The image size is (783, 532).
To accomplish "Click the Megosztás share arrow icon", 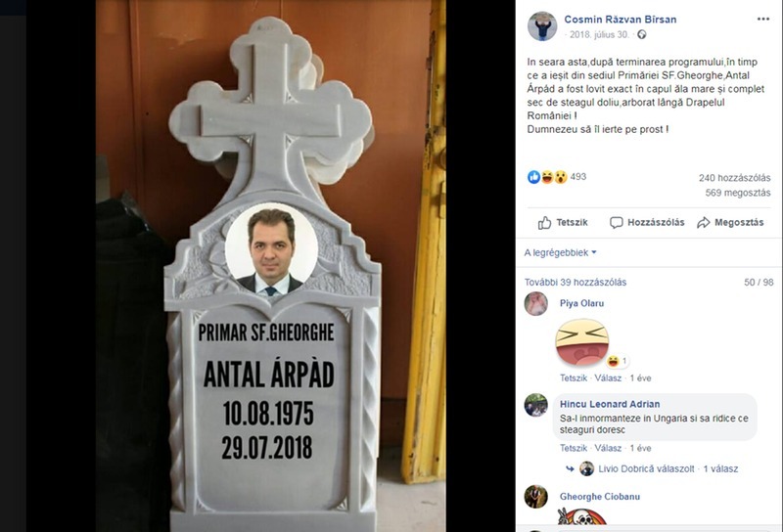I will click(x=703, y=223).
